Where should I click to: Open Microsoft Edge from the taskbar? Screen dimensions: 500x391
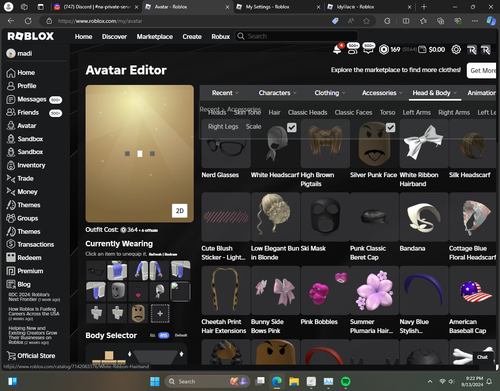[x=277, y=381]
